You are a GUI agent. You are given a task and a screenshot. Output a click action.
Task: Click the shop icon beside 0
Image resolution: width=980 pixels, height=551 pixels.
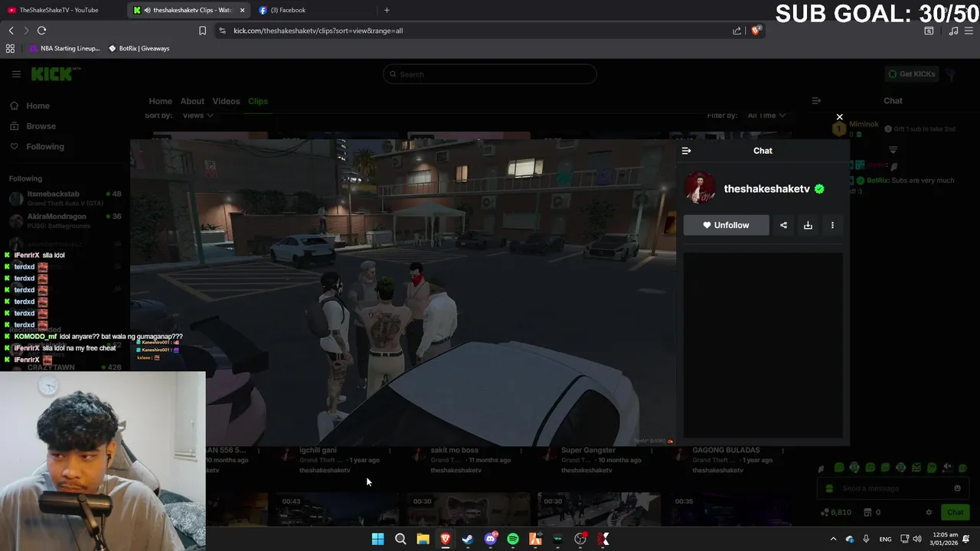click(x=867, y=512)
